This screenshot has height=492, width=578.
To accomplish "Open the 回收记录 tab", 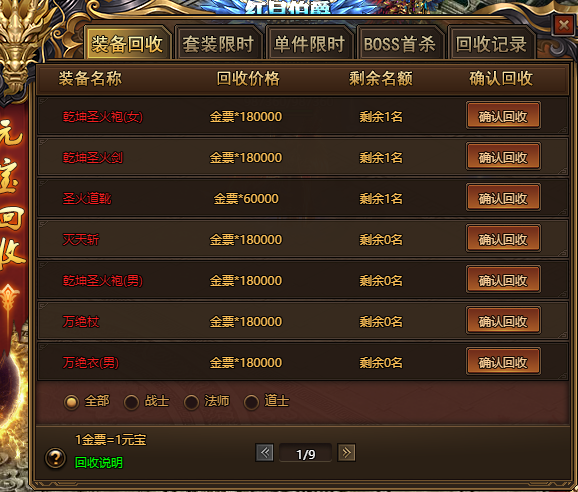I will pos(491,43).
